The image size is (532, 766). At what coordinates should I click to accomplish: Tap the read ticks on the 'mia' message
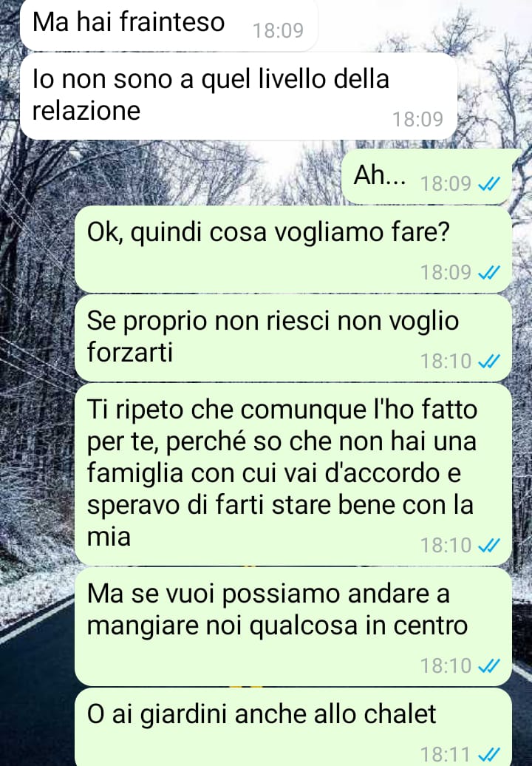(x=488, y=545)
